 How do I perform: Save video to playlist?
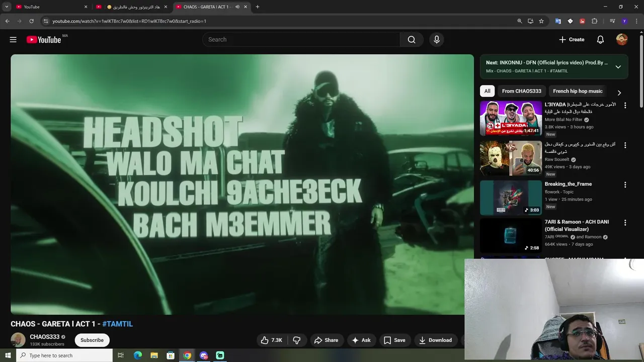[394, 340]
